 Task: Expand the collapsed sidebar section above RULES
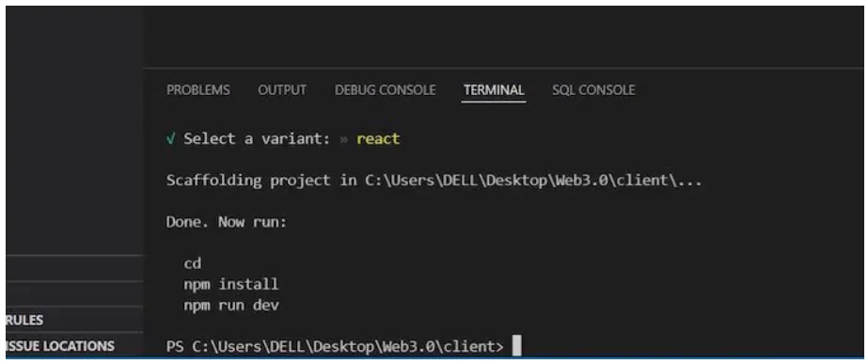point(74,294)
